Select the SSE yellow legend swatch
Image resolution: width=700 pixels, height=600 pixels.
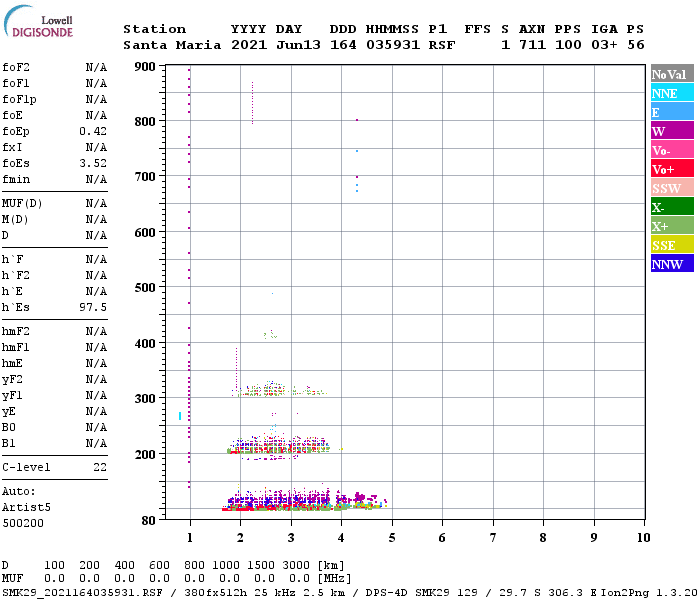pos(672,245)
